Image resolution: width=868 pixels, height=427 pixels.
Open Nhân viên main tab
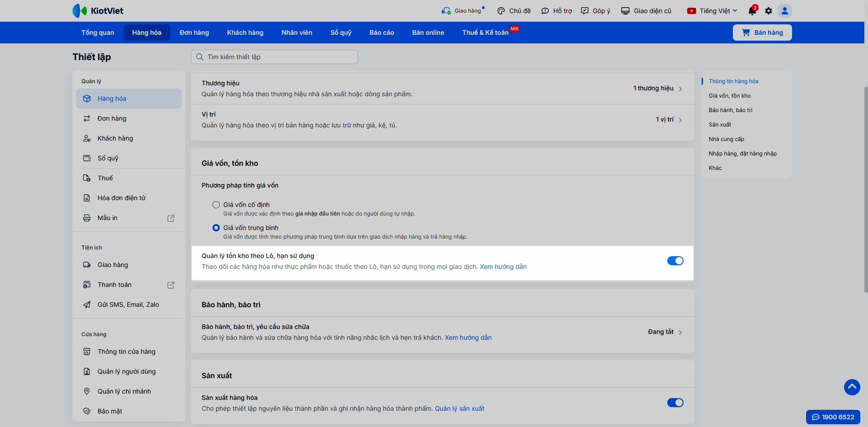click(x=297, y=33)
